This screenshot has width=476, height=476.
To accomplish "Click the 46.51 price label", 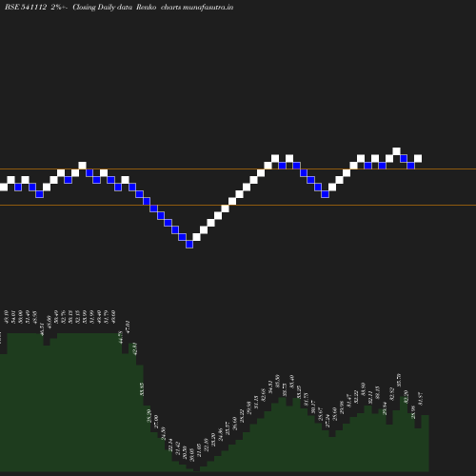I will point(42,329).
